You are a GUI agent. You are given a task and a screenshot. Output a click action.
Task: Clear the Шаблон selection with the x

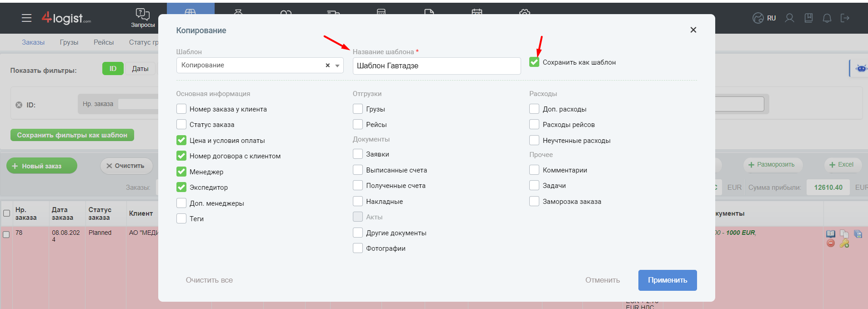pos(327,66)
